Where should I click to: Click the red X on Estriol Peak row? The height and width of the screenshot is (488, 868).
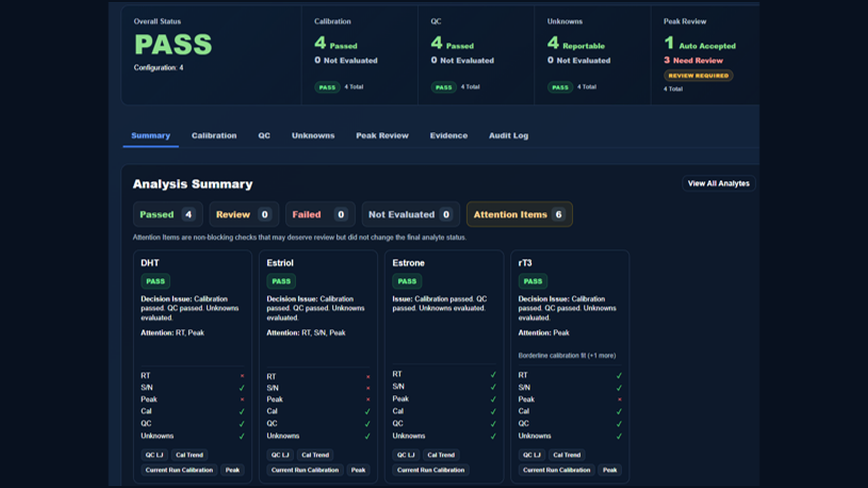tap(368, 400)
